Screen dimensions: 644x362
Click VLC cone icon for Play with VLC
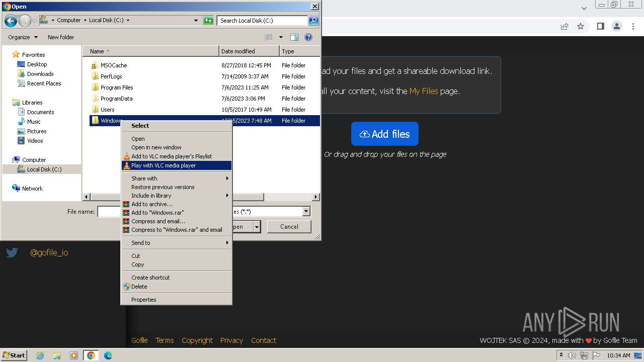(126, 165)
